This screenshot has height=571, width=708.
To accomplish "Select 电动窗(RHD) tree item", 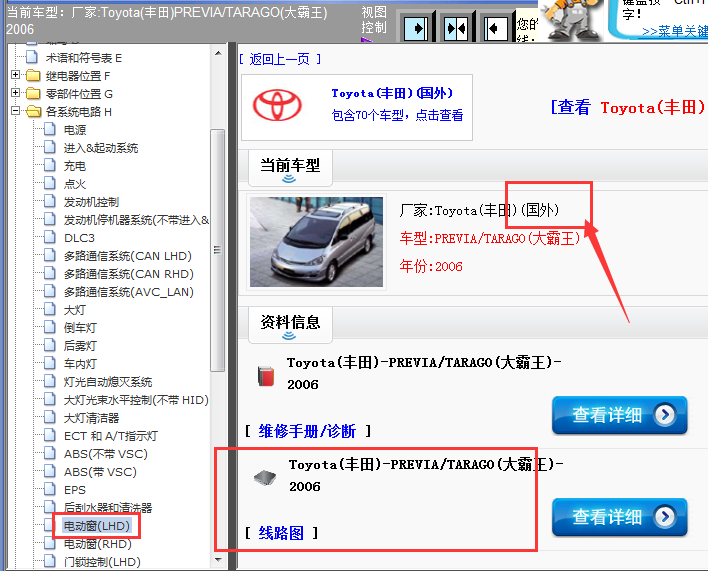I will click(98, 544).
